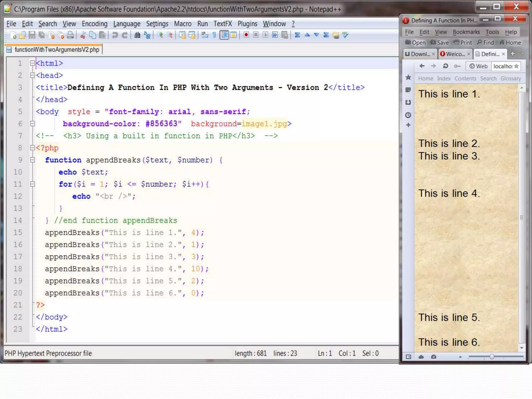Click the Undo arrow icon

click(x=115, y=35)
